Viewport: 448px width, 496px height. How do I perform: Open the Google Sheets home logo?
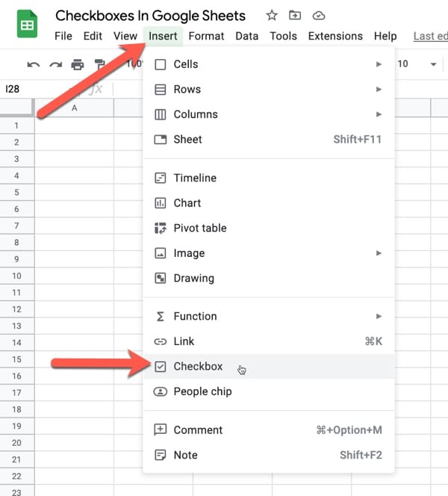pyautogui.click(x=27, y=24)
